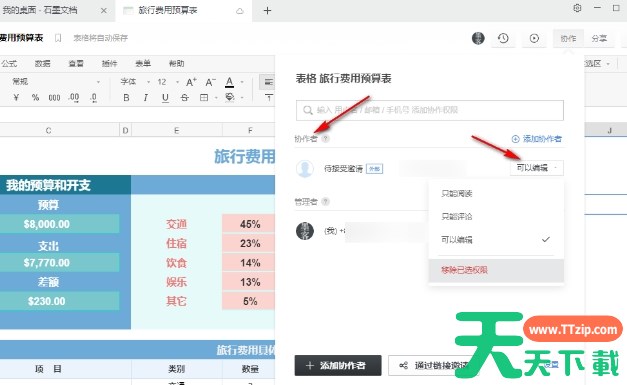Expand the font color dropdown arrow
Image resolution: width=627 pixels, height=385 pixels.
click(x=242, y=82)
